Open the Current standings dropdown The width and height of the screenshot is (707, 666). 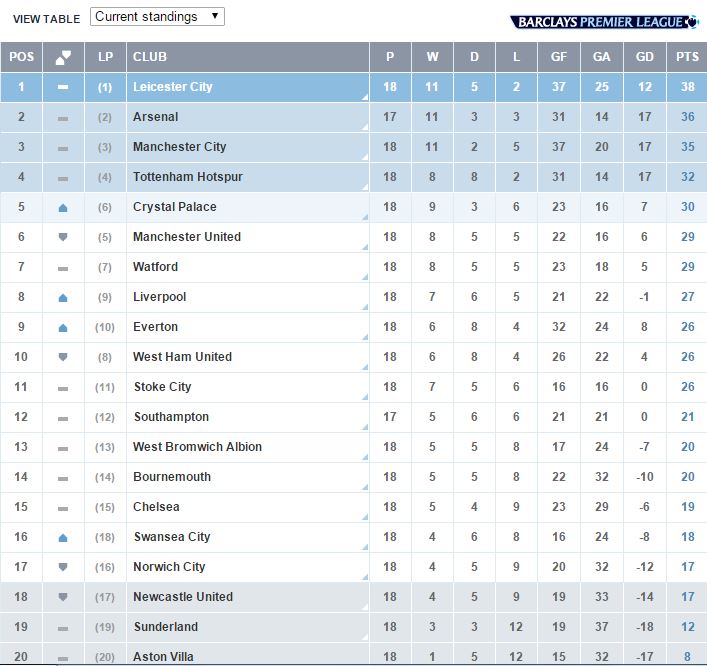click(157, 17)
